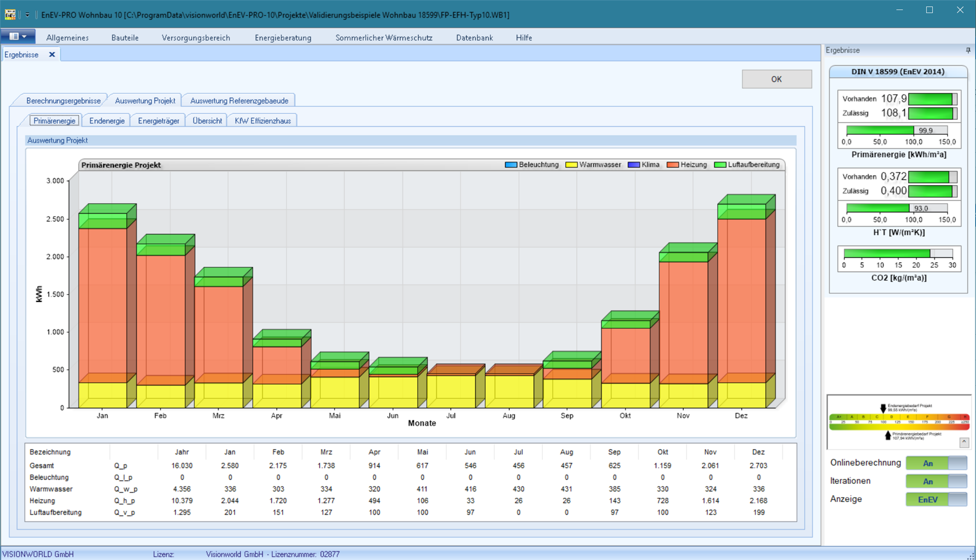Click the Luftaufbereitung legend icon
This screenshot has width=976, height=560.
(x=720, y=165)
